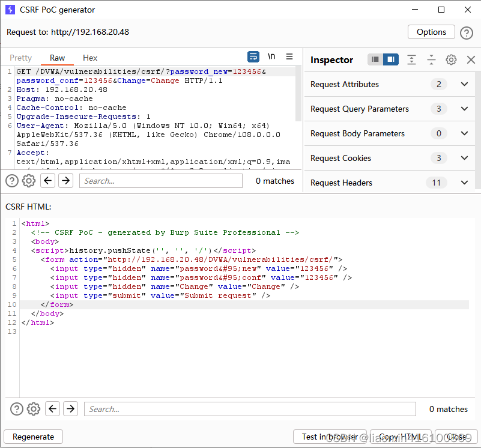Click the closing </form> tag line

57,304
